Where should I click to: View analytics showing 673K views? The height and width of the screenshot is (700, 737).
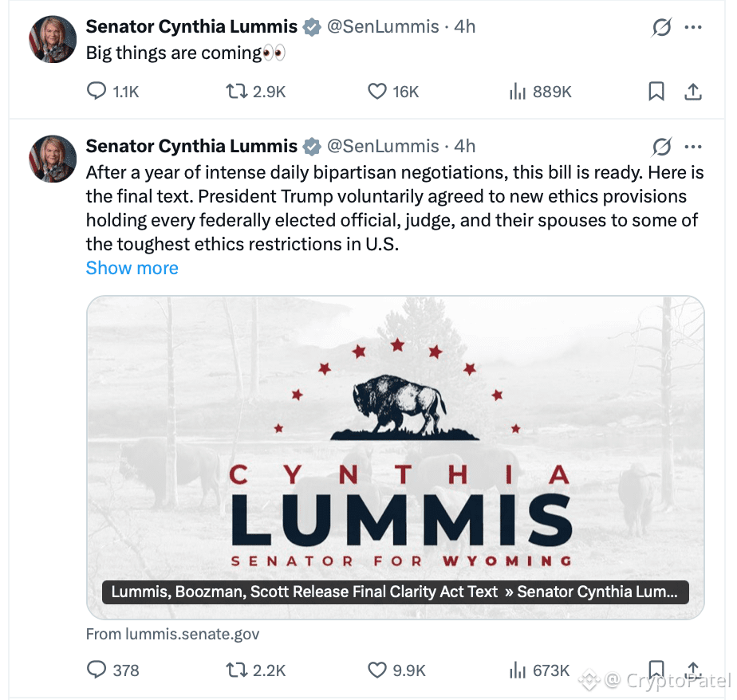click(539, 670)
